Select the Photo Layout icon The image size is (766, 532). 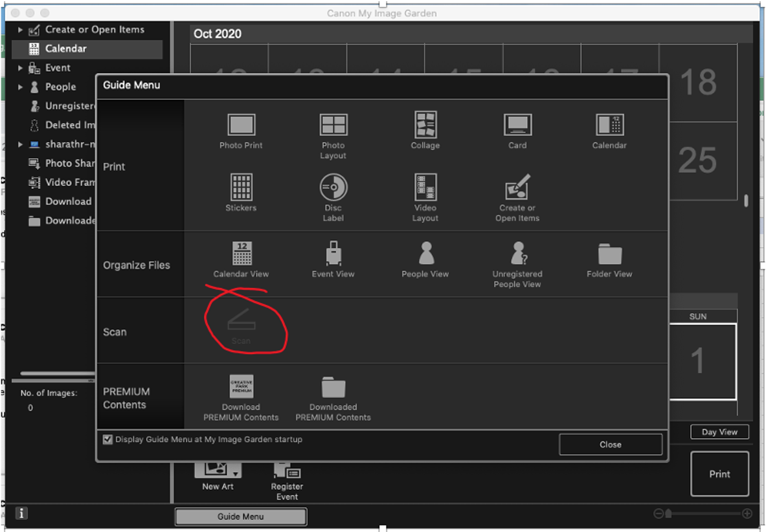(x=333, y=126)
